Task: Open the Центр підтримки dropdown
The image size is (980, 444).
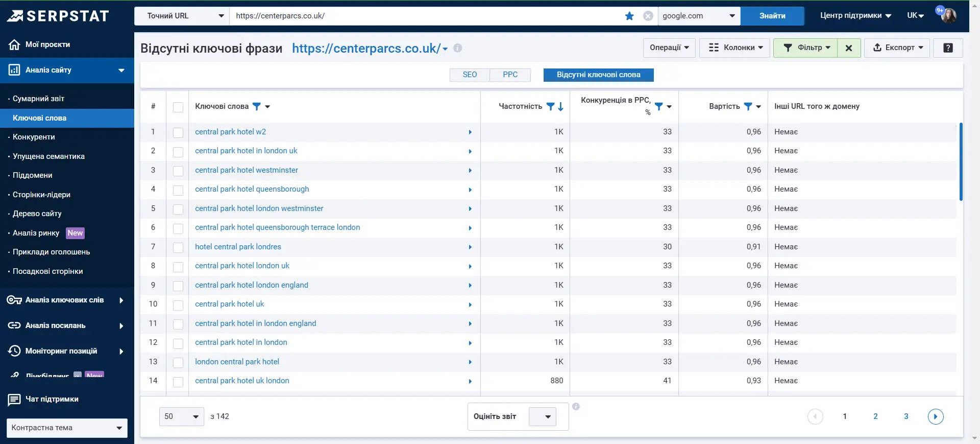Action: [x=855, y=16]
